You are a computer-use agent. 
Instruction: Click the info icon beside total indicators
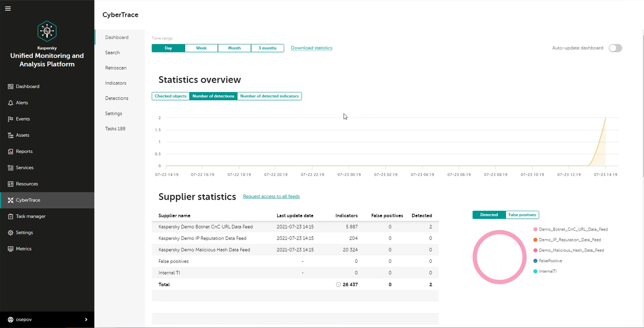[x=338, y=285]
